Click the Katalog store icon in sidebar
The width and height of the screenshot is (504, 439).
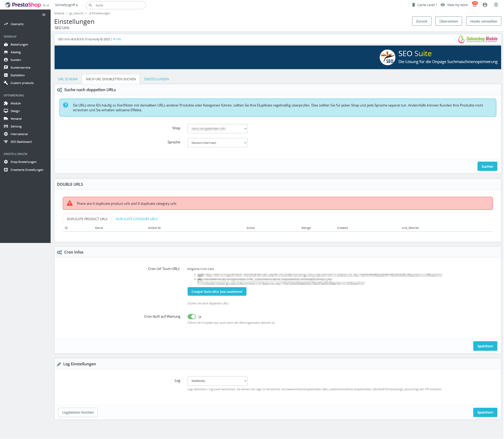(6, 52)
